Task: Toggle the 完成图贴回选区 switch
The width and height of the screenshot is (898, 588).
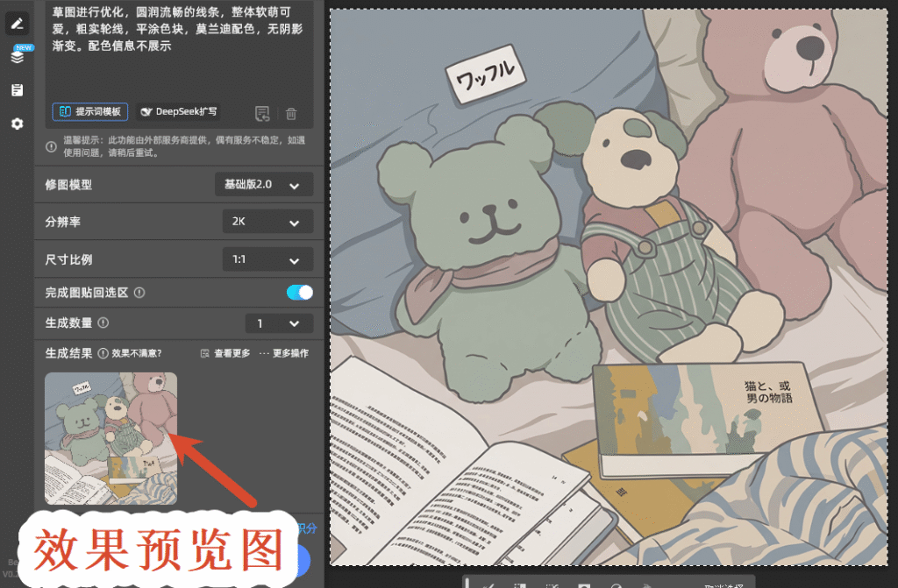Action: click(300, 293)
